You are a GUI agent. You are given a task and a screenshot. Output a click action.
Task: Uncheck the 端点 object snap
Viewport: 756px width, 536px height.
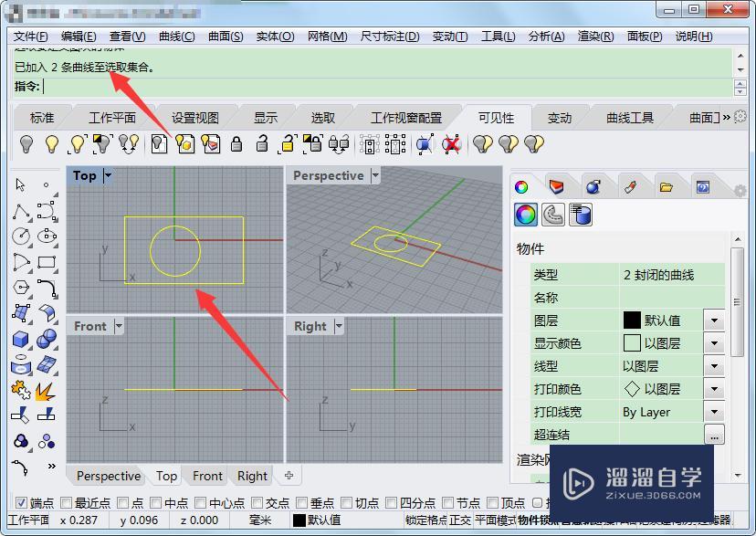21,503
